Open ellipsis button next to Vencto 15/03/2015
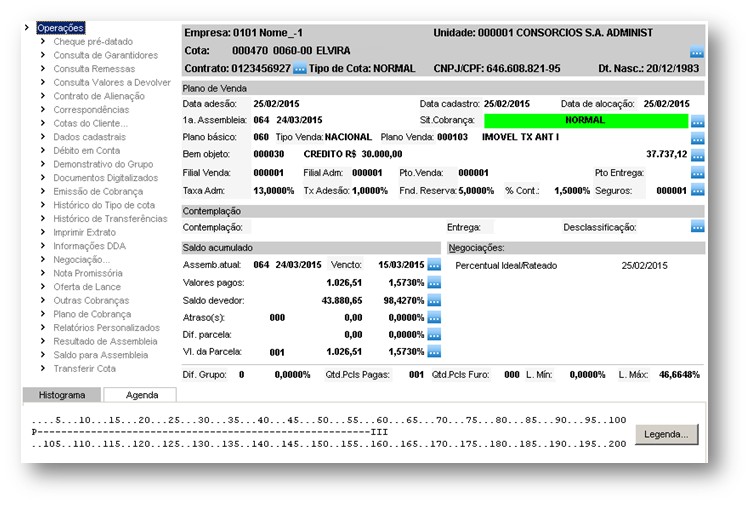750x505 pixels. click(434, 264)
